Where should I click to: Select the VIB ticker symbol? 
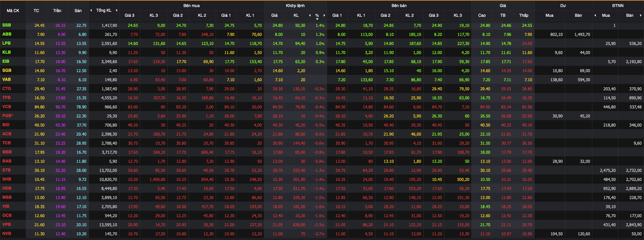click(x=6, y=206)
